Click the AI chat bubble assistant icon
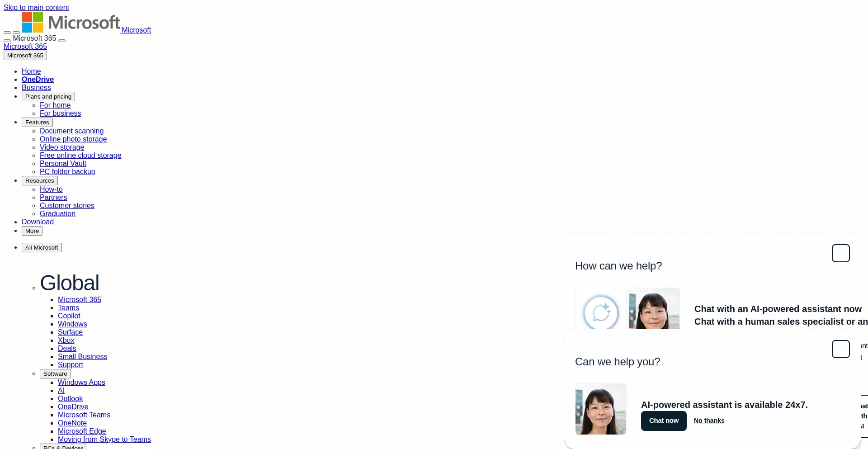868x449 pixels. point(601,309)
